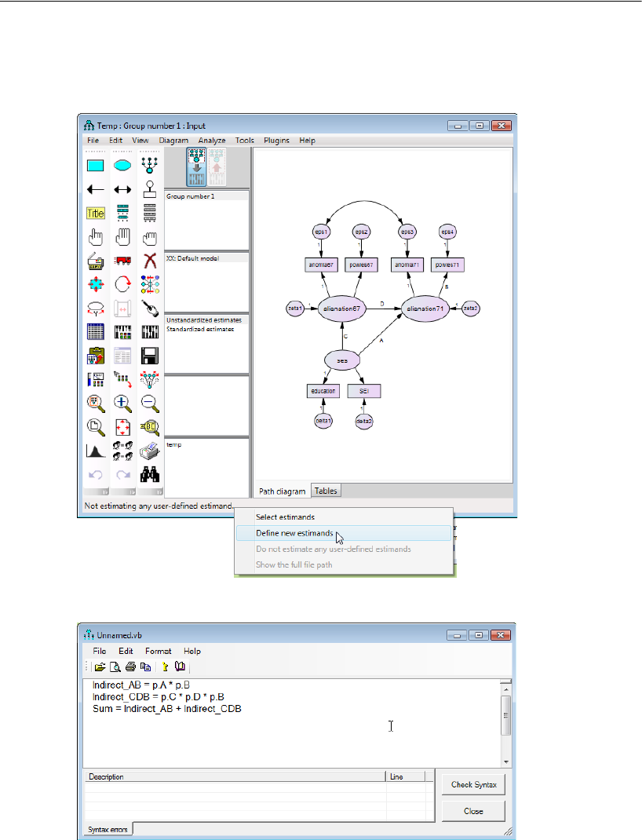
Task: Select the change object shape resize tool
Action: 95,284
